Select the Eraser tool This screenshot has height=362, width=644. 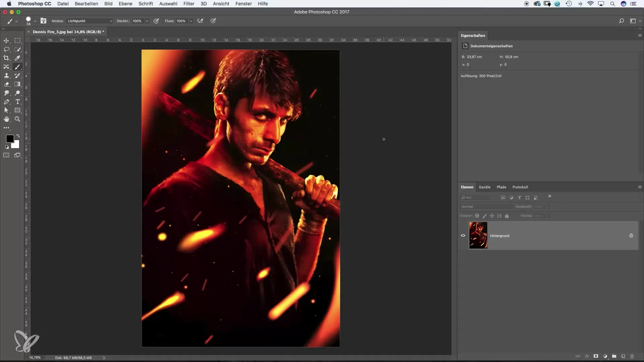[x=6, y=84]
